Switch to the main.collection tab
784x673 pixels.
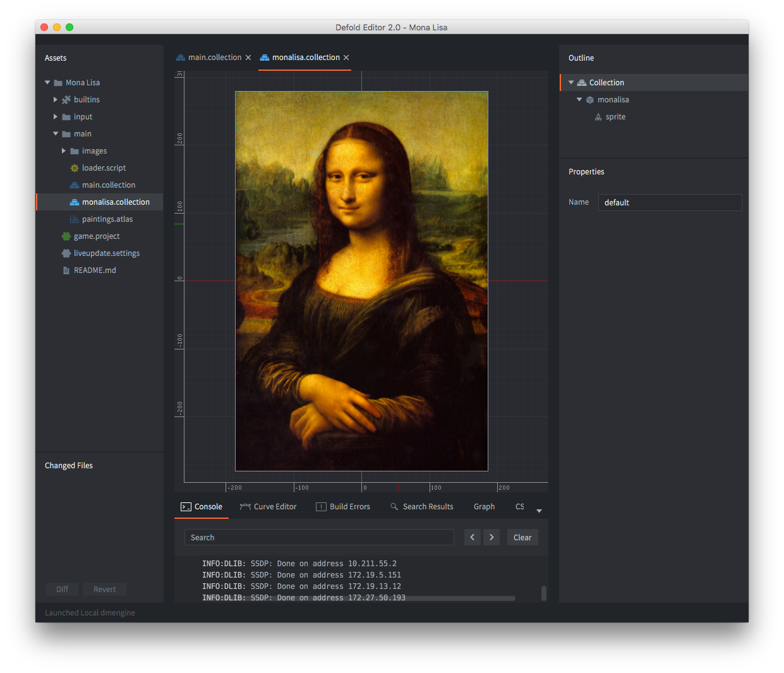pyautogui.click(x=214, y=57)
